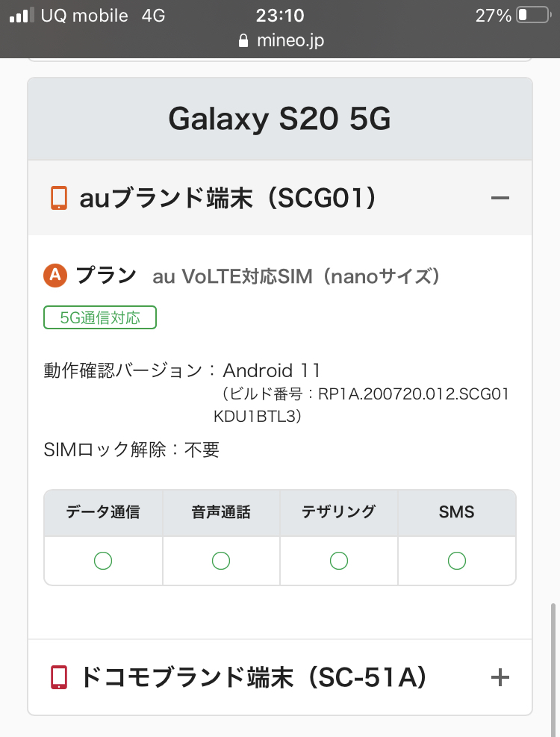Image resolution: width=560 pixels, height=737 pixels.
Task: Tap the 5G通信対応 green badge
Action: tap(100, 317)
